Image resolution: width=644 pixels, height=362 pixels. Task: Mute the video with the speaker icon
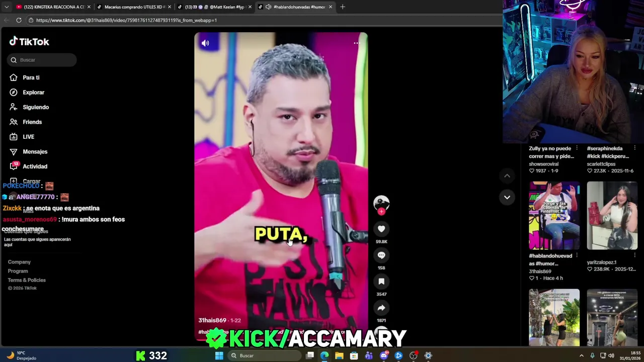coord(205,43)
